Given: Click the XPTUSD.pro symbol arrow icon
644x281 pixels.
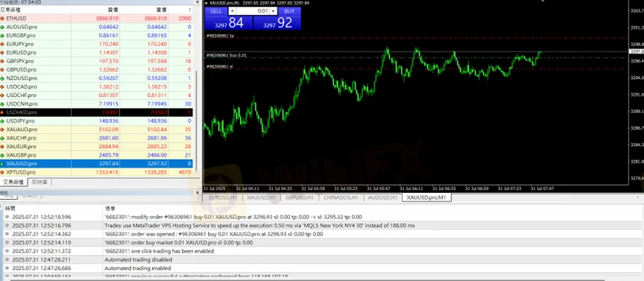Looking at the screenshot, I should pos(2,172).
